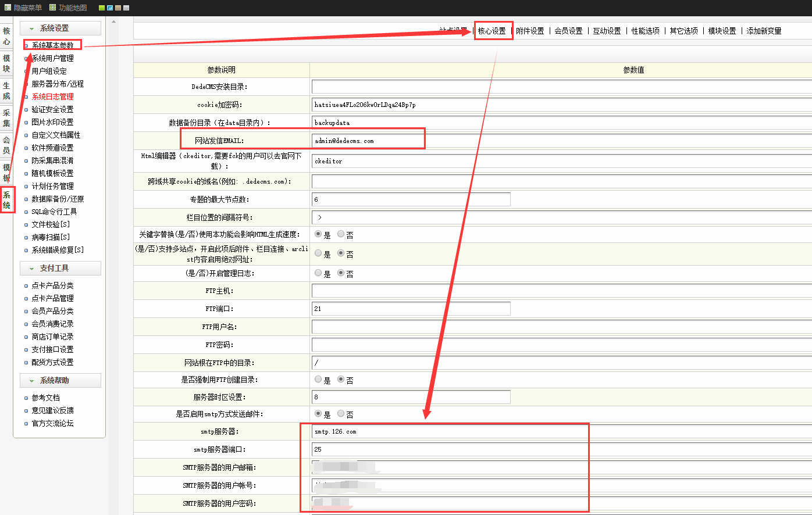Image resolution: width=812 pixels, height=515 pixels.
Task: Click the bullet icon beside SQL命令行工具
Action: (26, 212)
